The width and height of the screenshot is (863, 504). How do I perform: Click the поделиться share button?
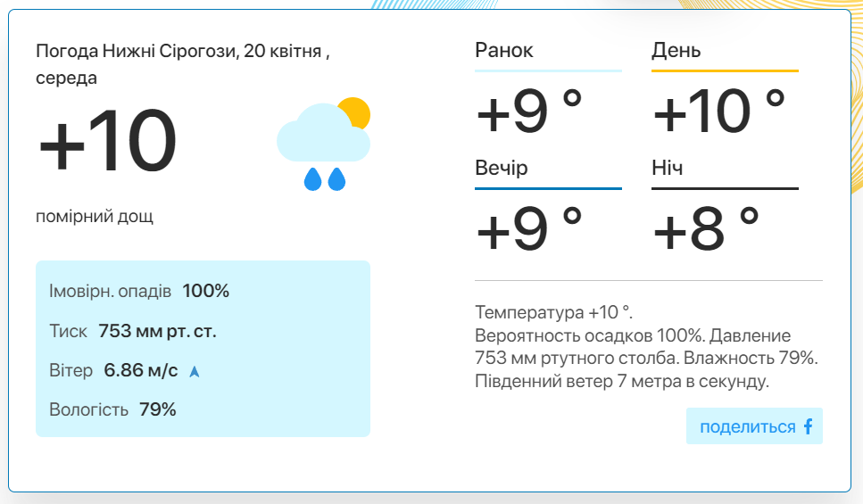coord(754,426)
